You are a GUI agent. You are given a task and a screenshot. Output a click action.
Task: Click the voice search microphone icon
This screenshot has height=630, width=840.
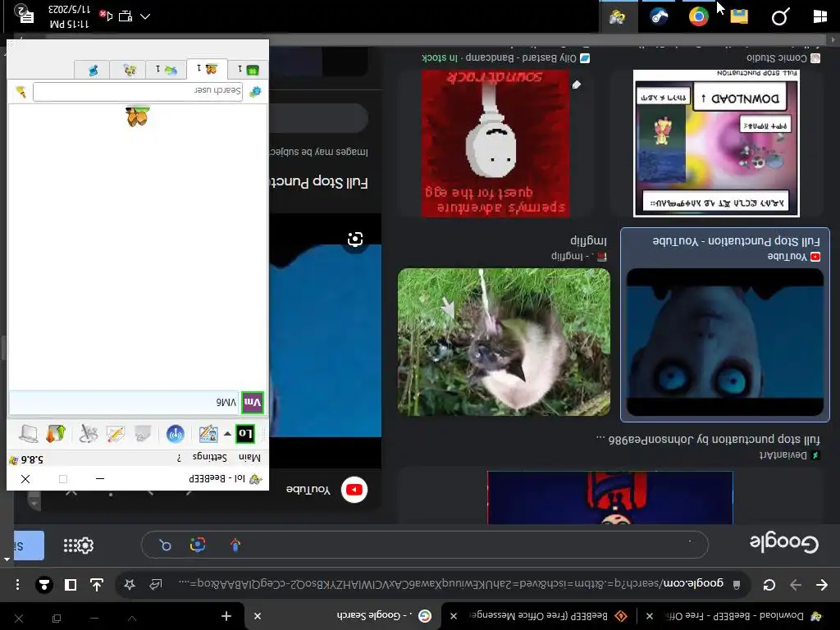pos(235,545)
